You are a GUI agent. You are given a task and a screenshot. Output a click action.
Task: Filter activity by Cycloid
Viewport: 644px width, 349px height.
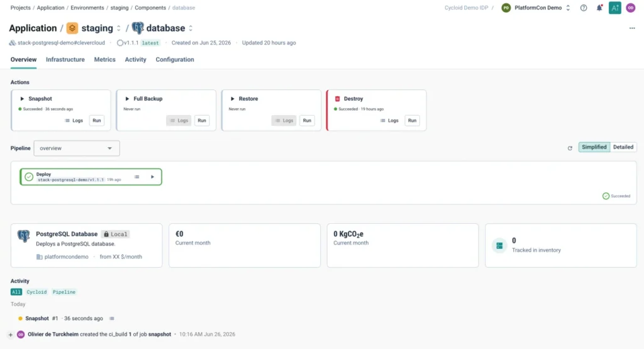(36, 292)
